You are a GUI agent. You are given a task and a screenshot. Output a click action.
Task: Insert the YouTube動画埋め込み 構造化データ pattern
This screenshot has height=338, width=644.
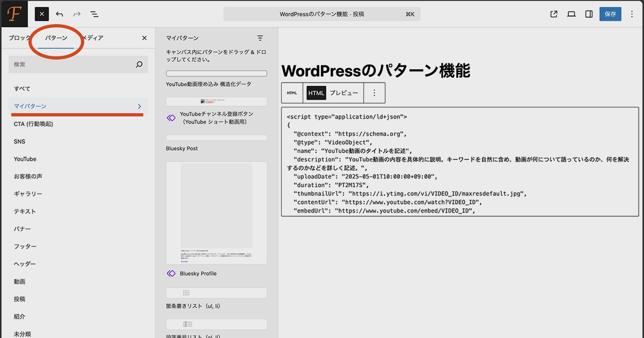(x=216, y=74)
